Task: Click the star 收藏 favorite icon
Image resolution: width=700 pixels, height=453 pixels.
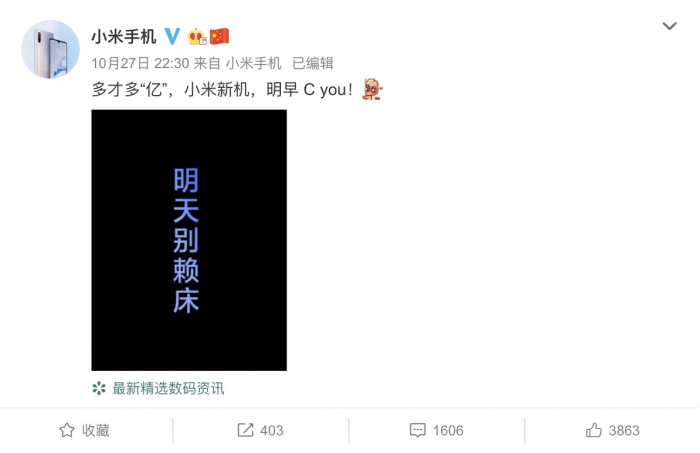Action: point(67,430)
